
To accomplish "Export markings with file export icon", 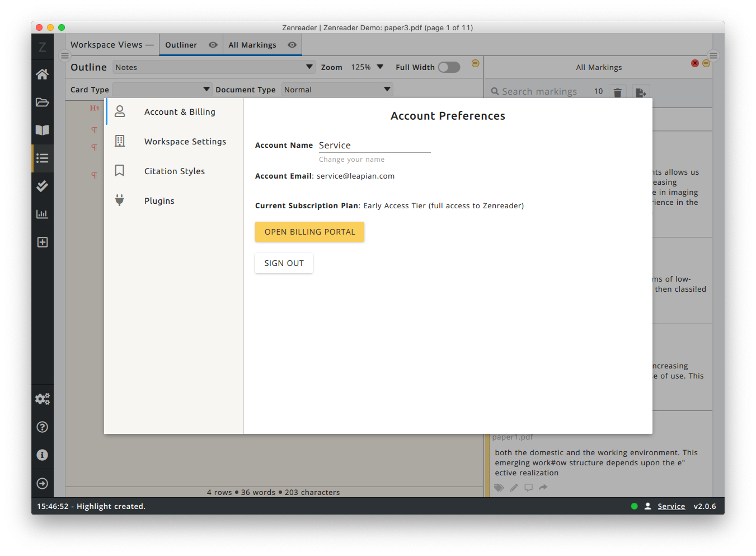I will [641, 92].
